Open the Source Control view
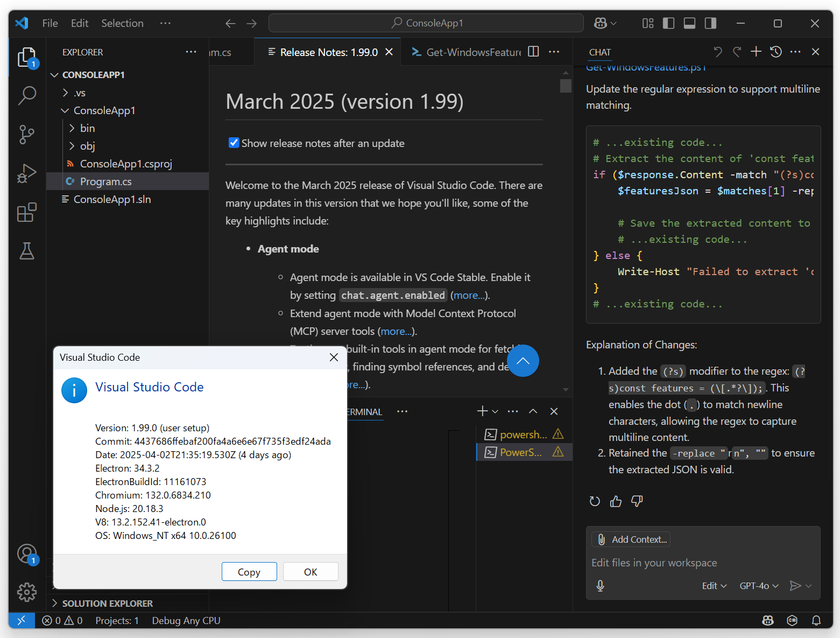This screenshot has width=840, height=638. [x=26, y=135]
